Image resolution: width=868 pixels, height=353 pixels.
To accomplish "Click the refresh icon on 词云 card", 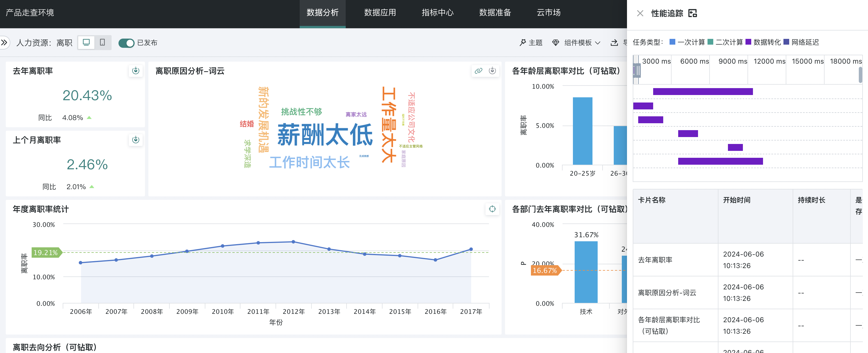I will tap(492, 71).
